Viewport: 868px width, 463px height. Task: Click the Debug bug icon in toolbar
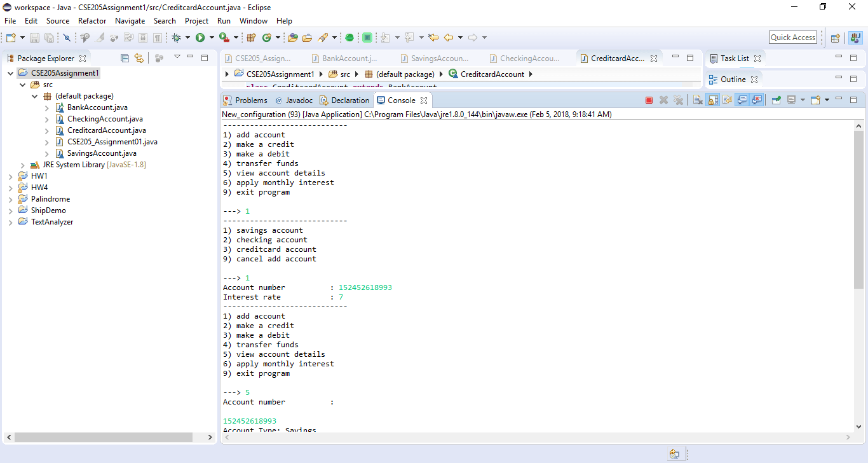(x=177, y=38)
